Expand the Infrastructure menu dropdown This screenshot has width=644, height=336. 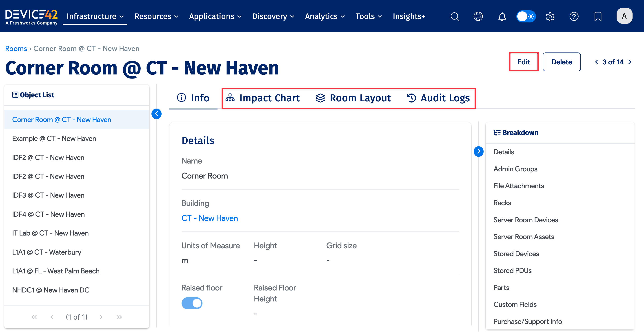point(95,16)
